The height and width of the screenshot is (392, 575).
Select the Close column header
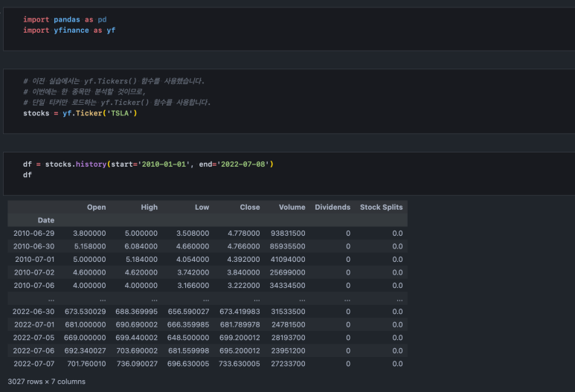[250, 208]
